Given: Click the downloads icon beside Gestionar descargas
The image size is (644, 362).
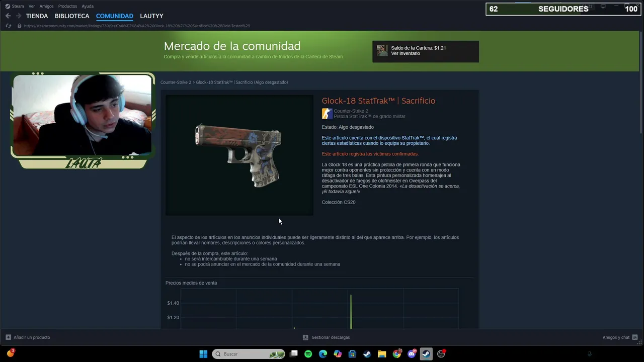Looking at the screenshot, I should (x=305, y=337).
